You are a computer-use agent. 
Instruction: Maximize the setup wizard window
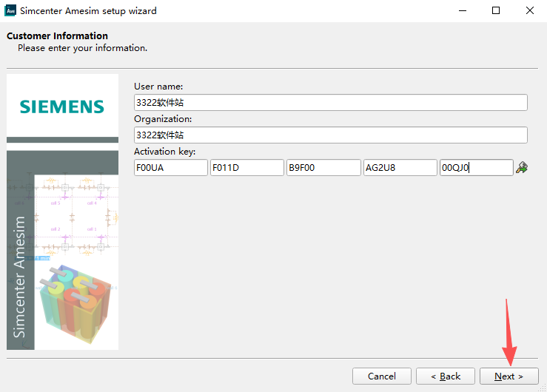coord(496,11)
